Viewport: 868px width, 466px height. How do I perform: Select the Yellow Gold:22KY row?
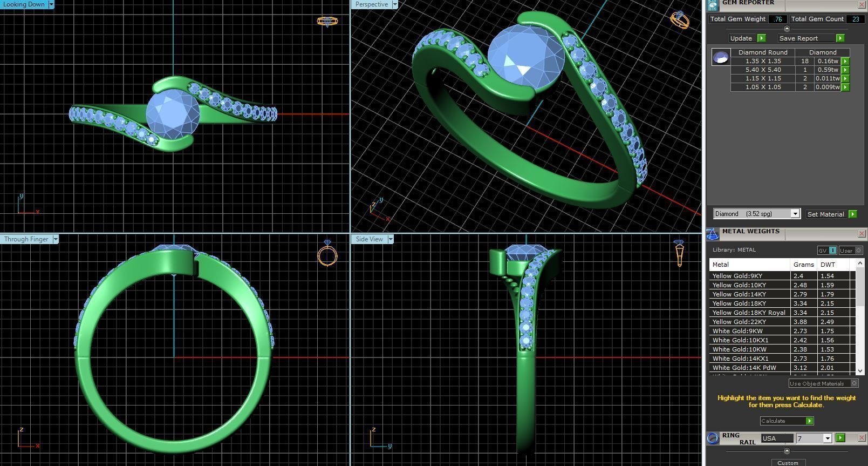coord(782,322)
